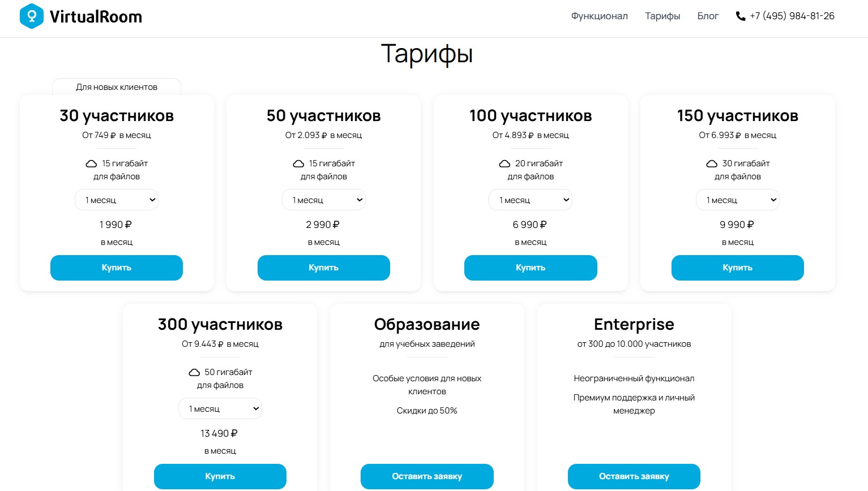Click Оставить заявку under Enterprise
This screenshot has height=491, width=868.
(x=634, y=476)
